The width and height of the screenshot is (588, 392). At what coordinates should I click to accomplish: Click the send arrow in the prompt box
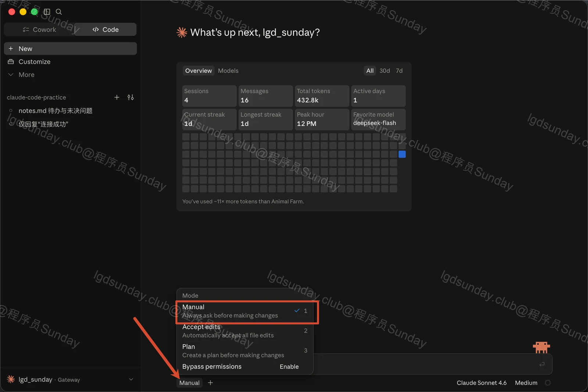pyautogui.click(x=542, y=364)
